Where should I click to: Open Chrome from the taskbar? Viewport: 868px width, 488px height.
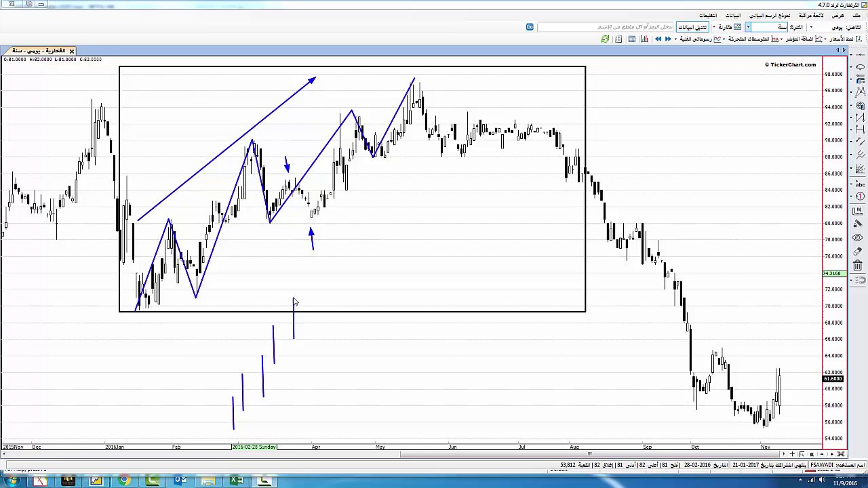[x=124, y=481]
